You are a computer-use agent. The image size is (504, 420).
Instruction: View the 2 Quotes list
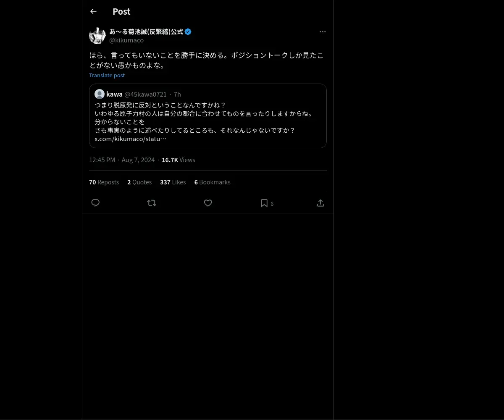[x=139, y=182]
